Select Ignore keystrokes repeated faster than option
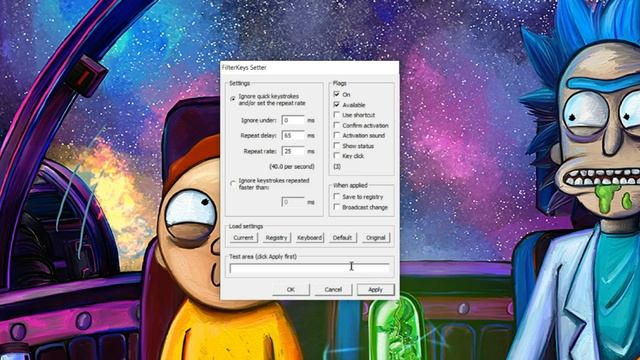Screen dimensions: 640x360 point(233,184)
